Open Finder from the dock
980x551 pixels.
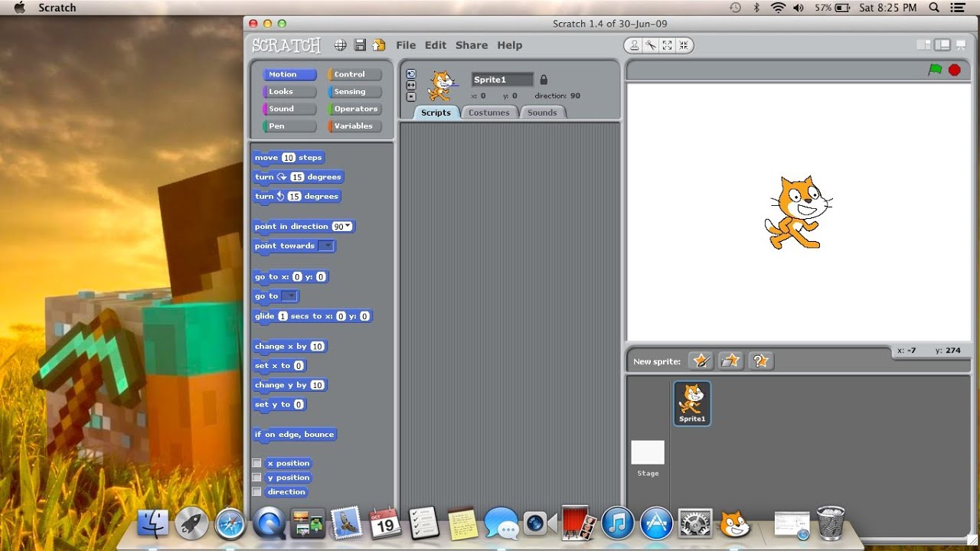tap(153, 523)
